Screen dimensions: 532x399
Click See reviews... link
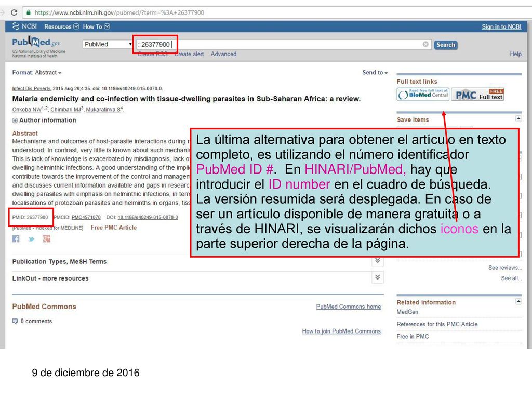(504, 268)
